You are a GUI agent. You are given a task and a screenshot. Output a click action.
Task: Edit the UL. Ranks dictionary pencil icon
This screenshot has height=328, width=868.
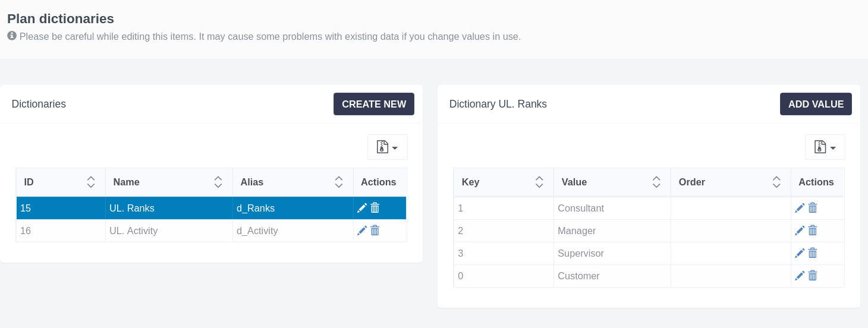tap(362, 208)
